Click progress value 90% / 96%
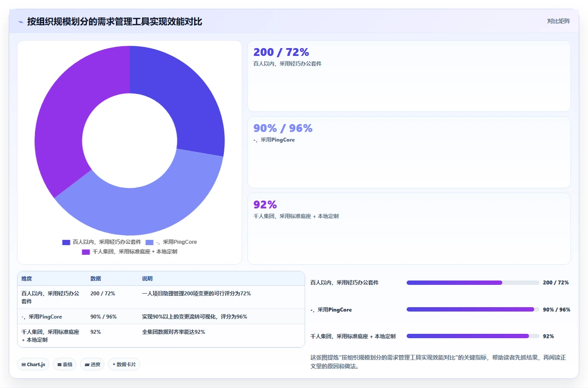This screenshot has width=588, height=388. pos(557,310)
